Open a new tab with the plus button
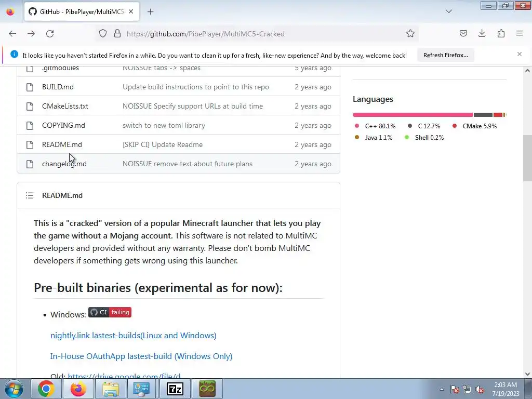532x399 pixels. (150, 12)
